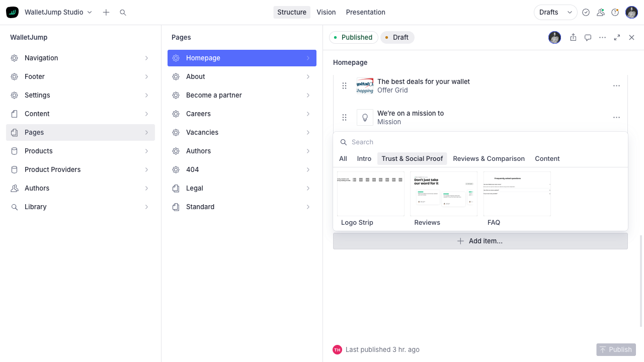This screenshot has width=644, height=362.
Task: Expand Library using its chevron arrow
Action: pyautogui.click(x=146, y=207)
